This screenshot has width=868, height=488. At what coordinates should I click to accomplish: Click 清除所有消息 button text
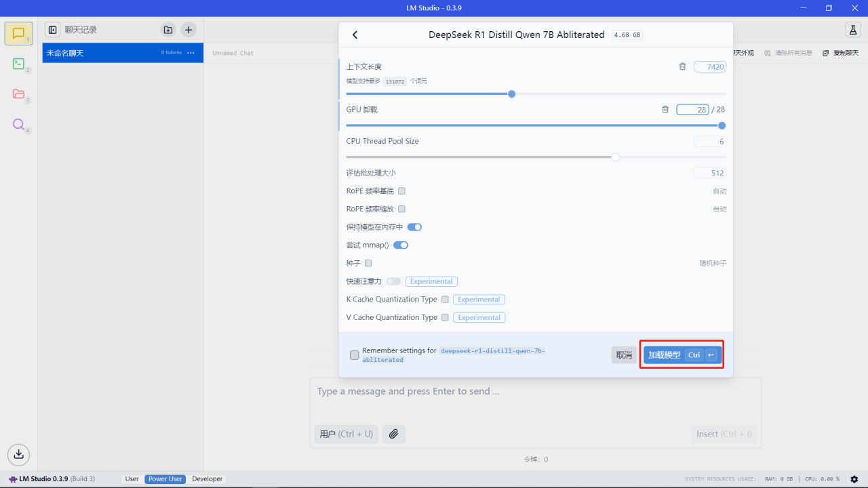[x=793, y=53]
